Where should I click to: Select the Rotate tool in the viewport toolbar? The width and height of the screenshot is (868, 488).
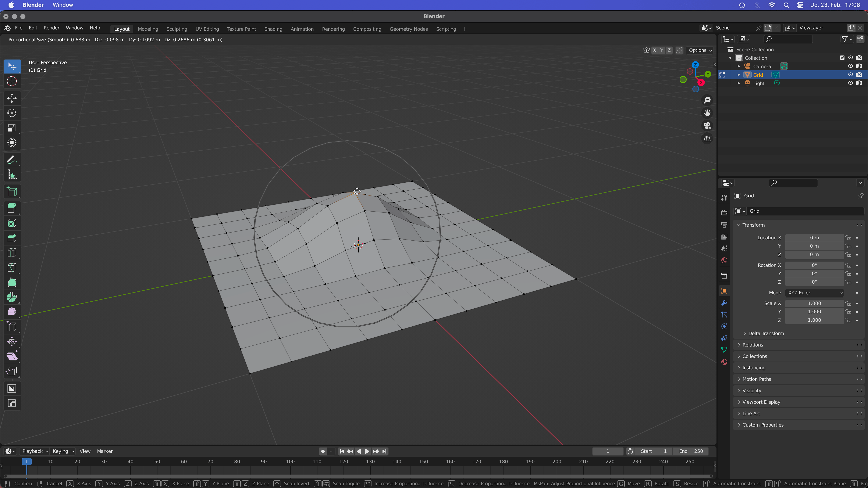click(x=12, y=113)
